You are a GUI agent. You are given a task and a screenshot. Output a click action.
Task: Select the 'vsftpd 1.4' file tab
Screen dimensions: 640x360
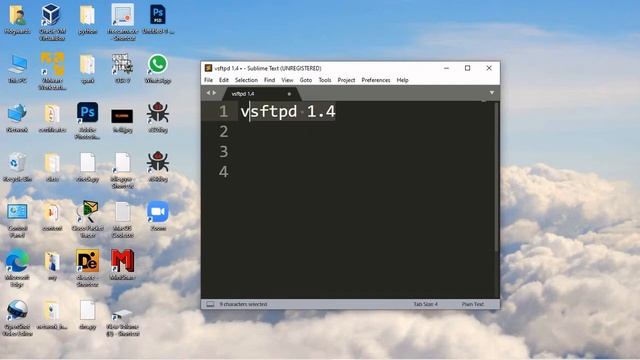point(261,94)
